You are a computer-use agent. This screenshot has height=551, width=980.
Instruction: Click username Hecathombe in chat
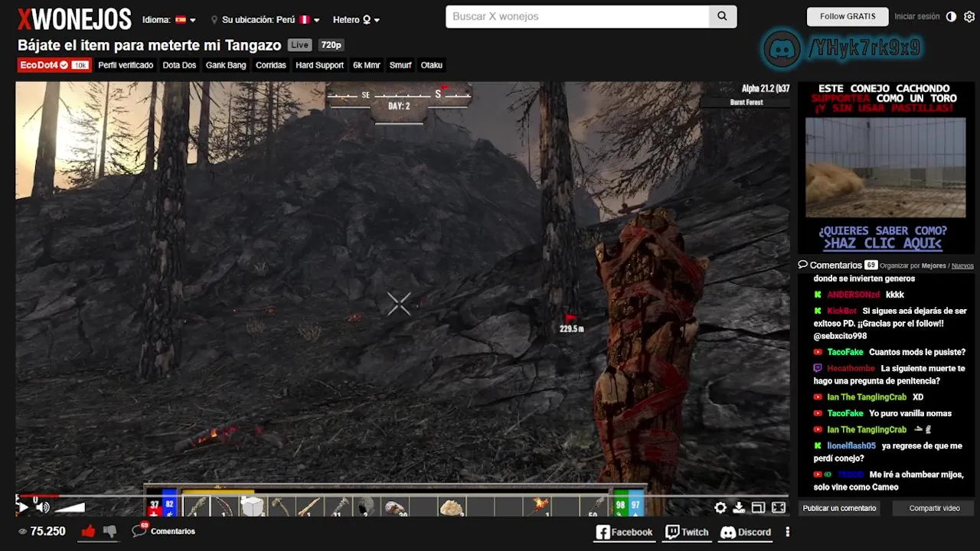[851, 368]
